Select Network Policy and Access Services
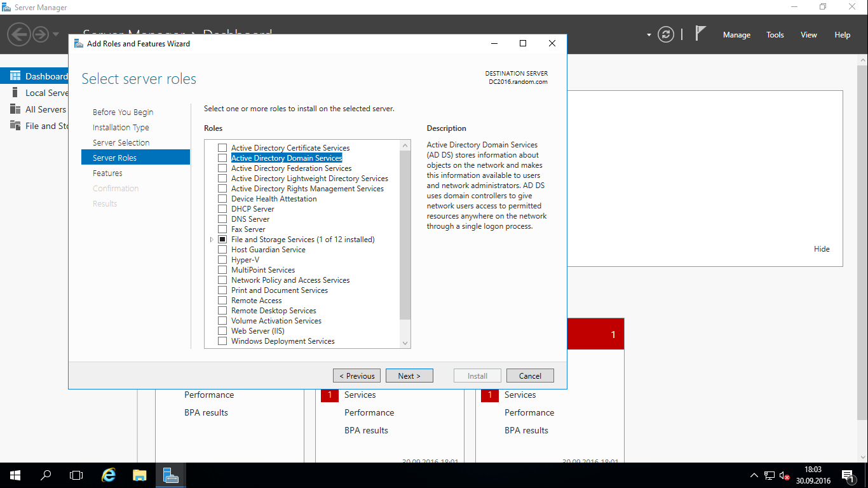This screenshot has height=488, width=868. pos(290,280)
